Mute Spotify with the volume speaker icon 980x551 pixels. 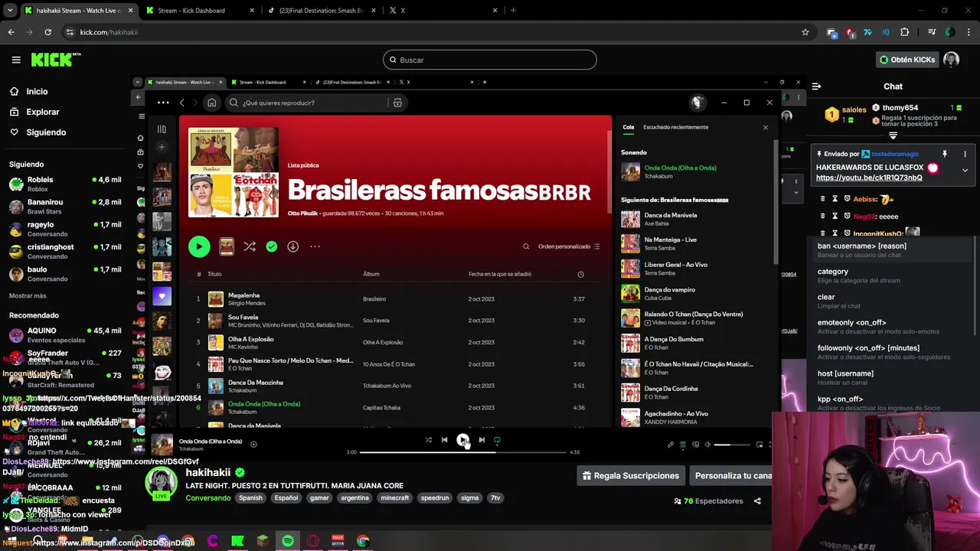(x=707, y=445)
